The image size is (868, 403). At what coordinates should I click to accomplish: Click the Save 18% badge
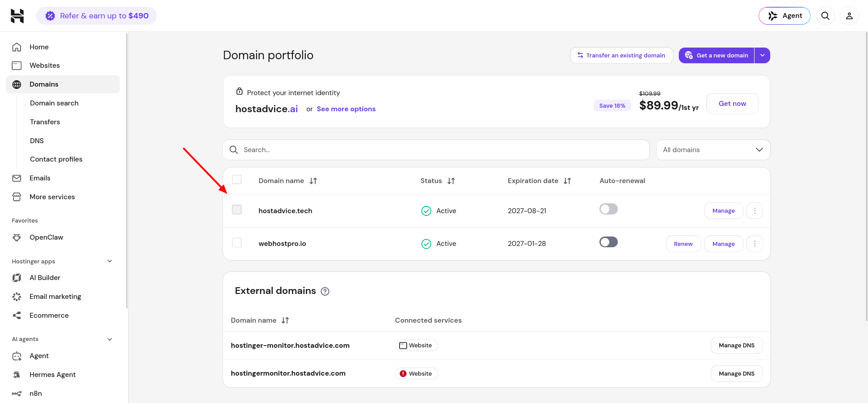coord(612,105)
